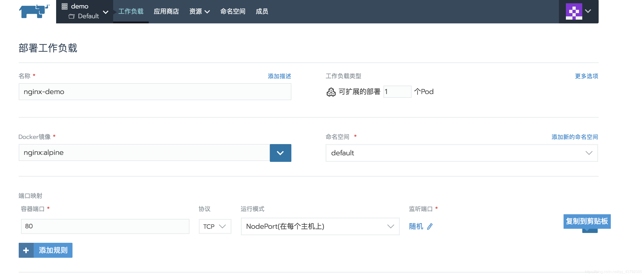Image resolution: width=644 pixels, height=276 pixels.
Task: Click the 添加新的命名空间 link
Action: pyautogui.click(x=575, y=137)
